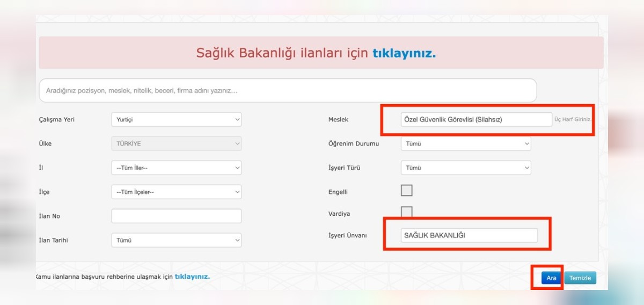This screenshot has width=644, height=305.
Task: Click the 'İlçe' label text
Action: (44, 192)
